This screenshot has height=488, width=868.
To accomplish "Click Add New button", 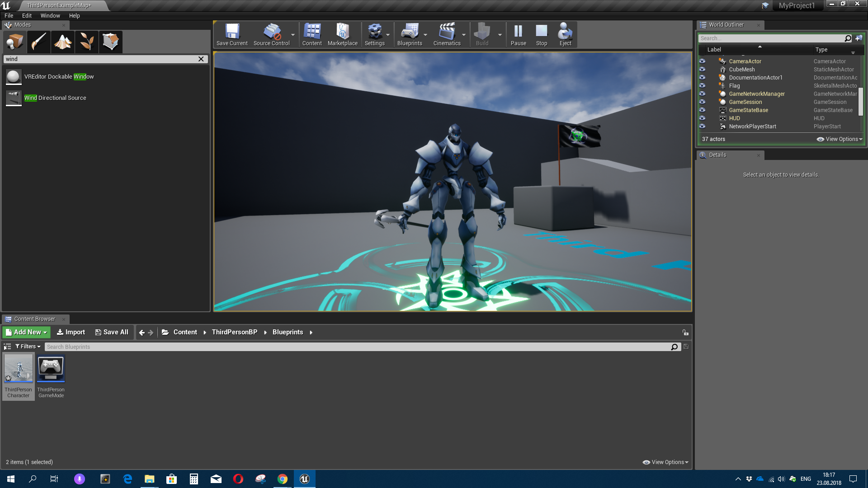I will tap(26, 332).
